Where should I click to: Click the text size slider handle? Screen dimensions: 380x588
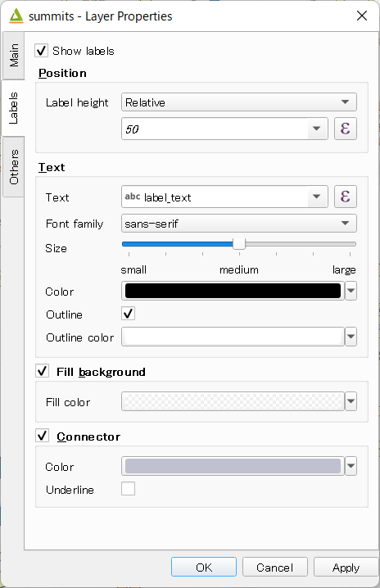239,244
